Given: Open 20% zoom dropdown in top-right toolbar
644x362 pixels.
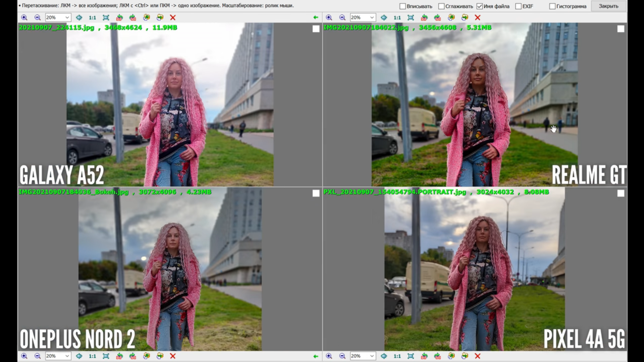Looking at the screenshot, I should [372, 17].
